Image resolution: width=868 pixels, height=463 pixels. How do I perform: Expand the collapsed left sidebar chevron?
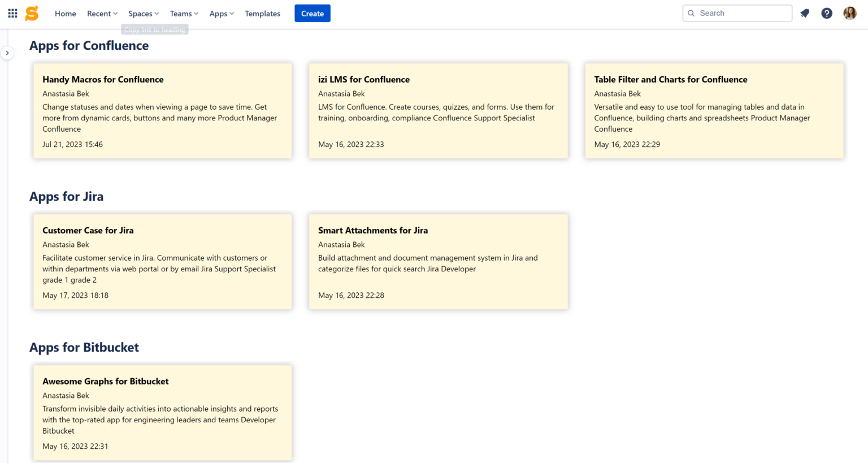7,53
